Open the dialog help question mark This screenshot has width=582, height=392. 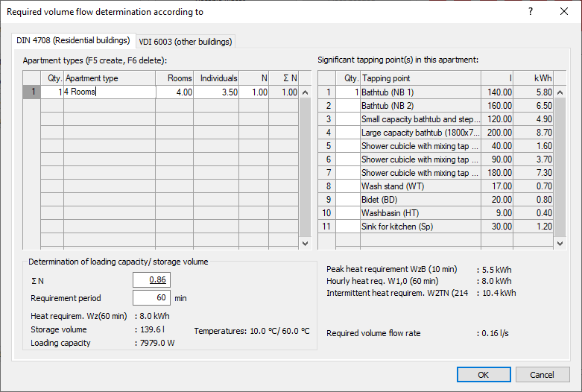tap(531, 11)
